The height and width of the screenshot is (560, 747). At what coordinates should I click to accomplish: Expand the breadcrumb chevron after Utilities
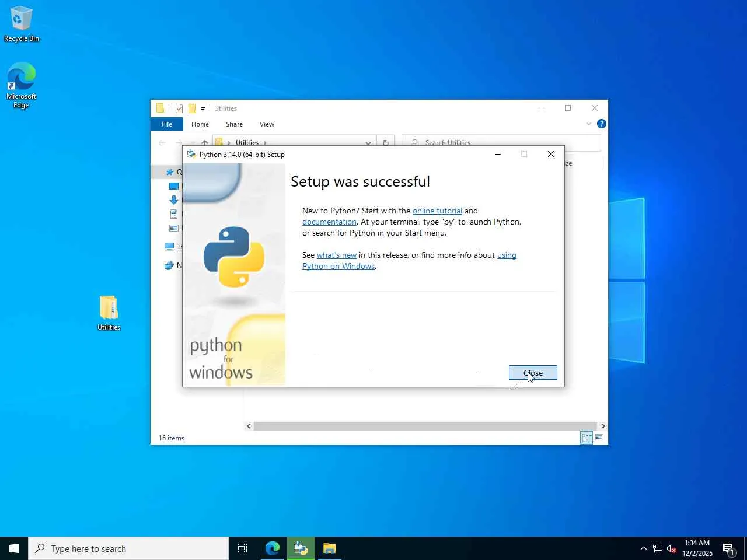(x=265, y=142)
